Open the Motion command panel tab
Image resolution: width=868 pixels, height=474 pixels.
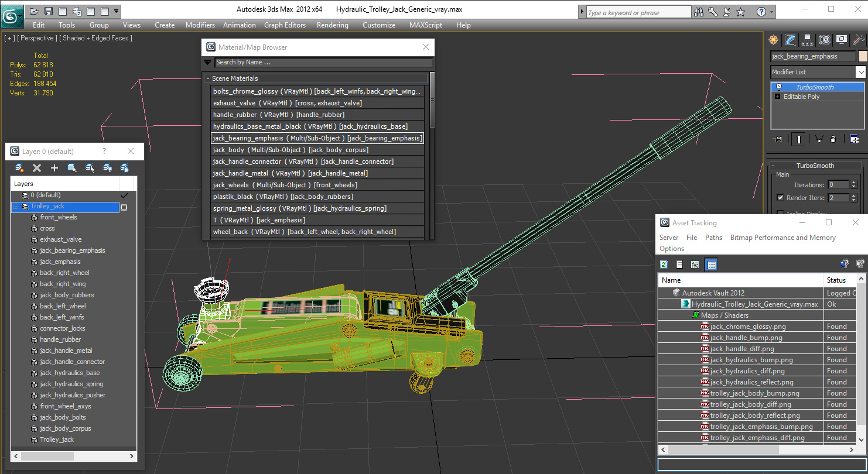(825, 40)
